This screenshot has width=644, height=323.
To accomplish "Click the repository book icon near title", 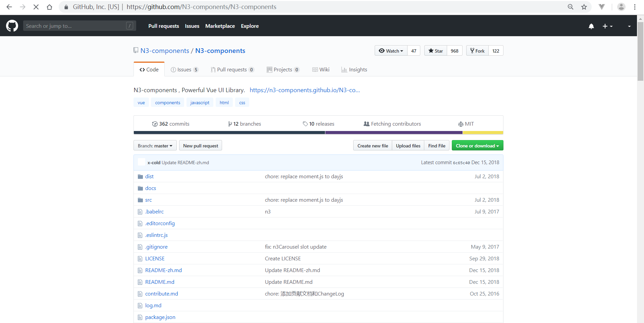I will [x=136, y=50].
